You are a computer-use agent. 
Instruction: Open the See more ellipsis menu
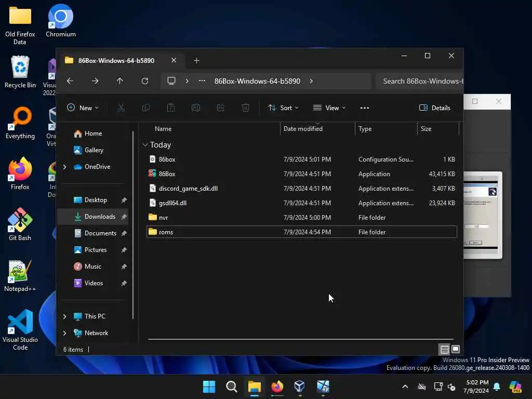(x=364, y=108)
